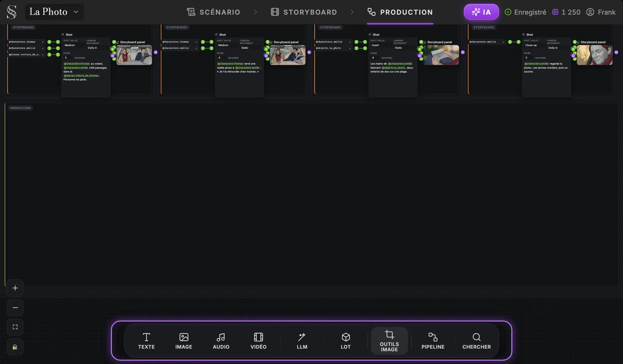The image size is (623, 364).
Task: Edit duration field in the Close-up shot
Action: click(528, 58)
